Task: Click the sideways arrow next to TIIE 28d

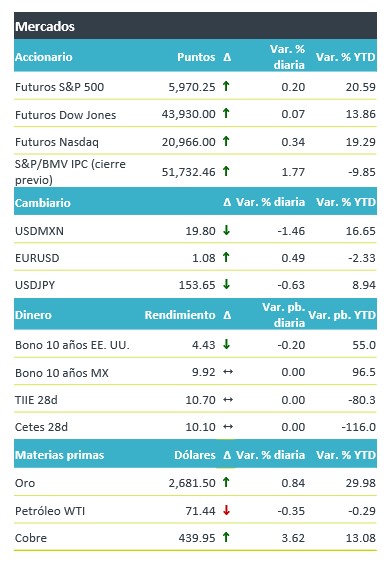Action: click(228, 399)
